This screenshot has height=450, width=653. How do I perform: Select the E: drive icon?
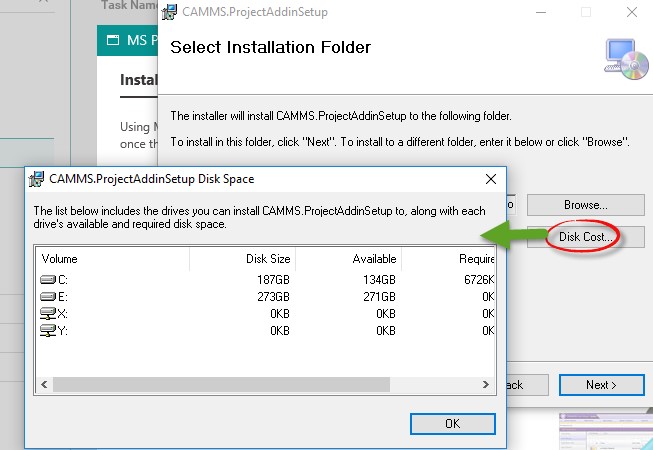[x=48, y=296]
